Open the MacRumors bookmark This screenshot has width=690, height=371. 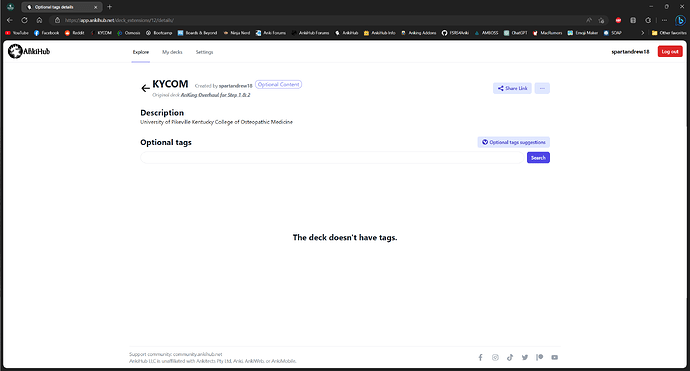(547, 33)
